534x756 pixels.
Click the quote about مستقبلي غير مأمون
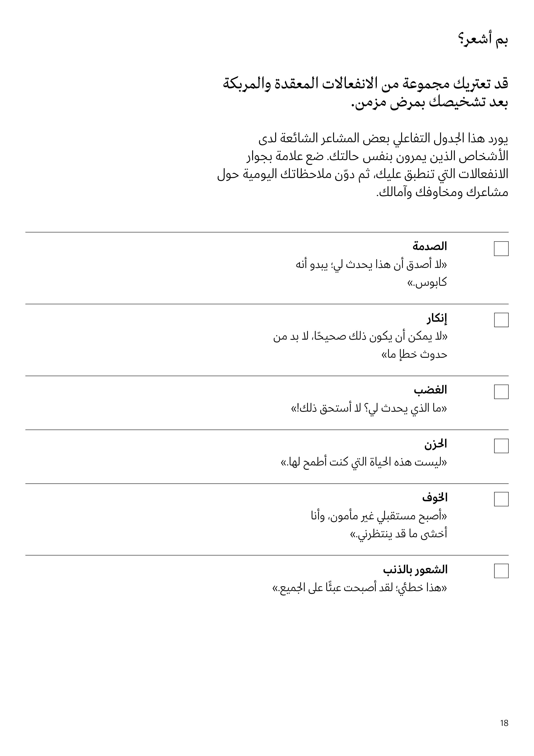pos(379,525)
